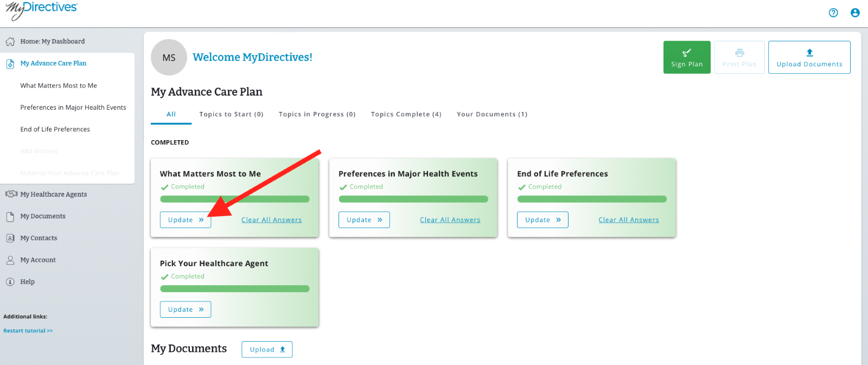868x365 pixels.
Task: Click the upload arrow in My Documents Upload button
Action: [x=283, y=349]
